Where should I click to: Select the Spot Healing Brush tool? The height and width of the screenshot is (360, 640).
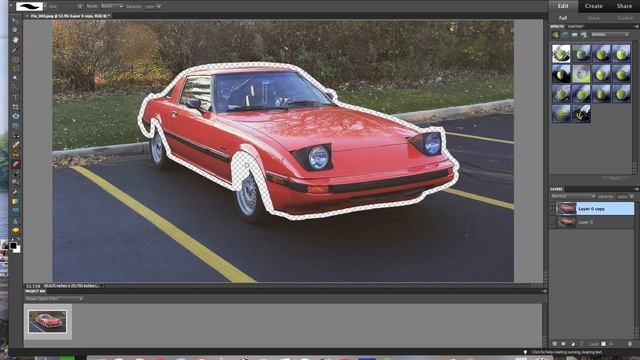16,145
